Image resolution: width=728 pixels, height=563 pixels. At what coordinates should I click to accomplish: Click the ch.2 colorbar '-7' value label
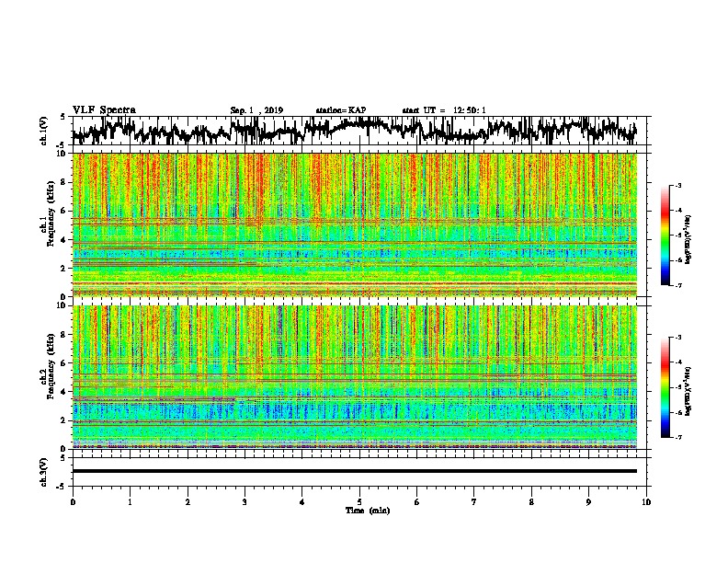point(677,437)
